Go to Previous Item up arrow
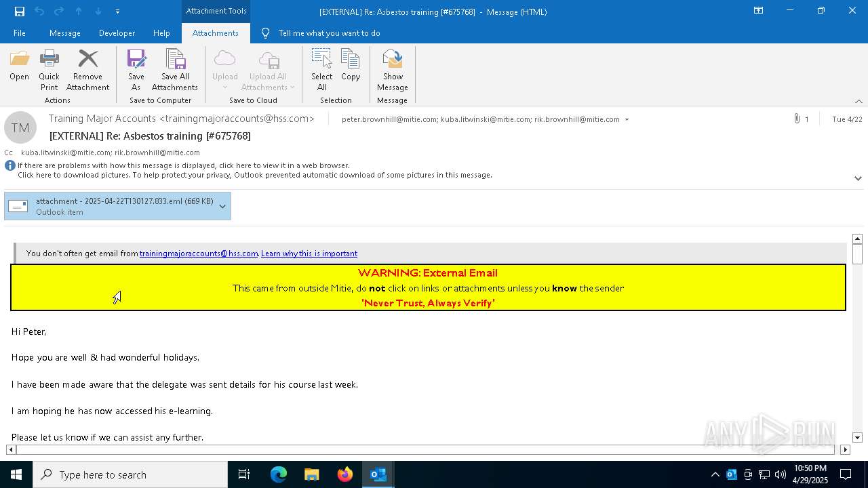 [79, 11]
